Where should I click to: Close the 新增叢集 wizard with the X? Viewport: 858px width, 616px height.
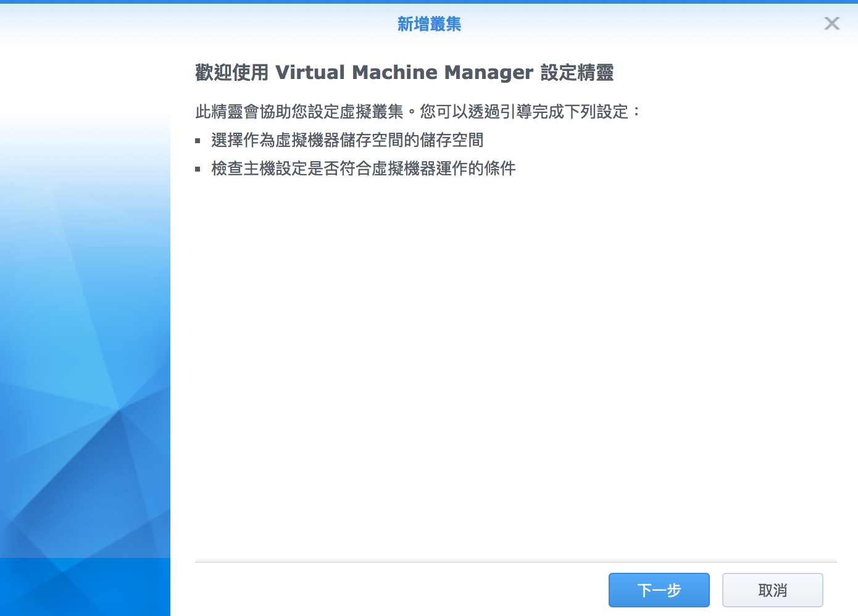click(831, 23)
